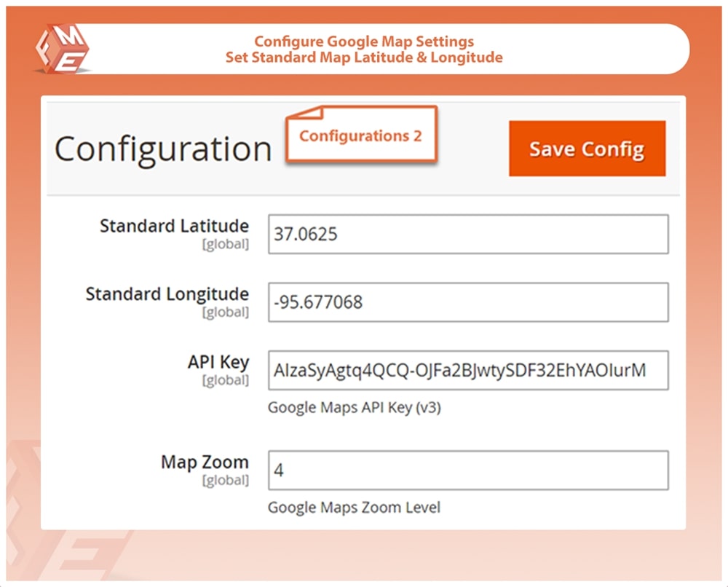Click the Map Zoom label
This screenshot has height=587, width=728.
coord(205,462)
